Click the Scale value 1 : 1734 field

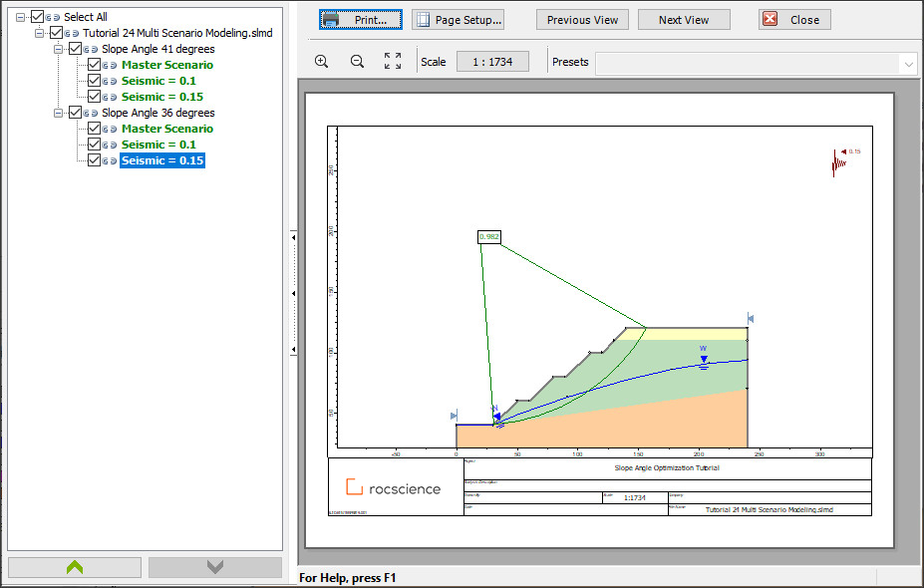pos(492,62)
